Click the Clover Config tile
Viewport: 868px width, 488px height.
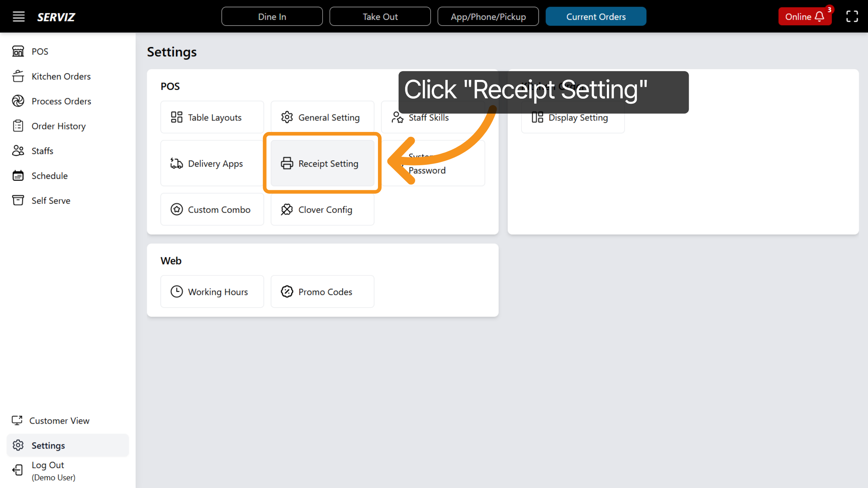click(x=322, y=209)
